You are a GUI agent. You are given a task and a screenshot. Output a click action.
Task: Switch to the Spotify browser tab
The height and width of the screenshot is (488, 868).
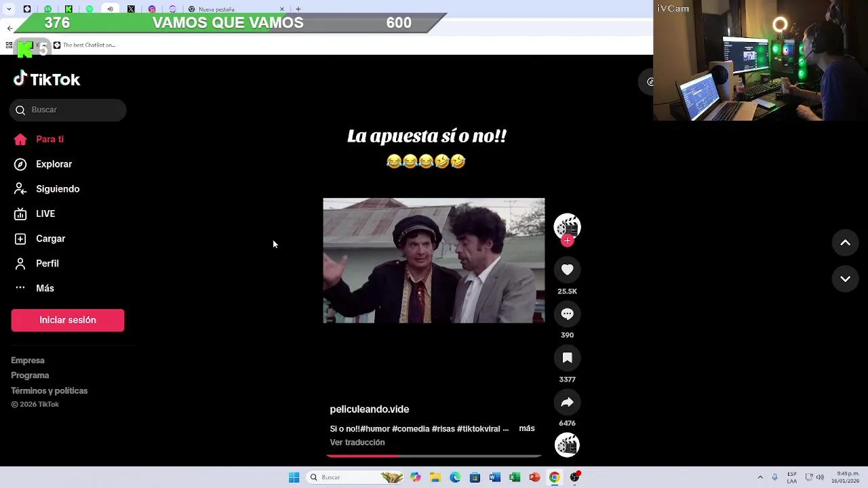(x=90, y=9)
